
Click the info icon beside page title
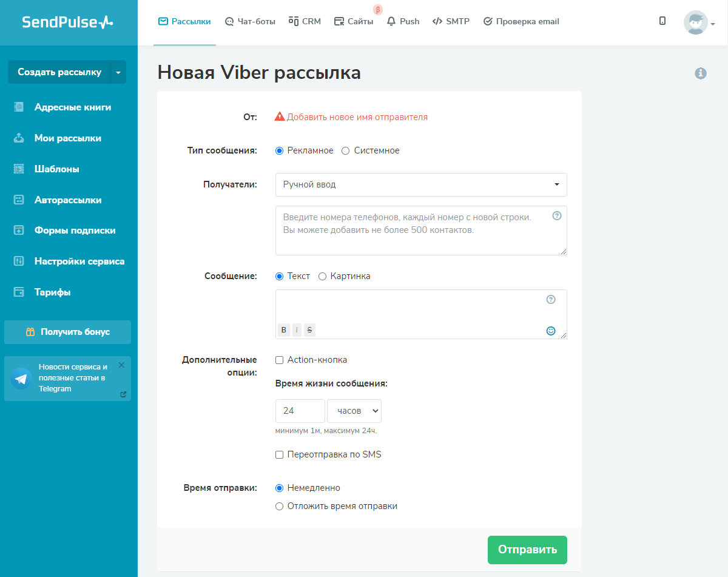click(701, 73)
